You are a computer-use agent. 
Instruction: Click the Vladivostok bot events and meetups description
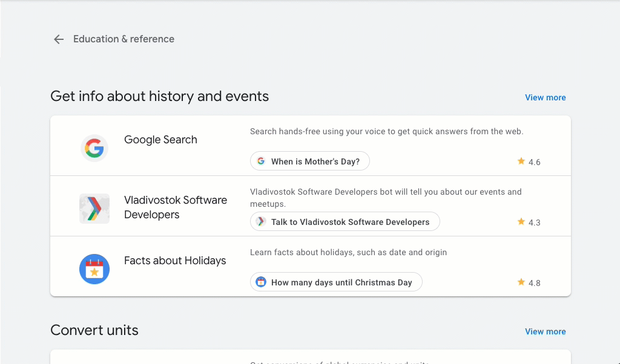386,198
